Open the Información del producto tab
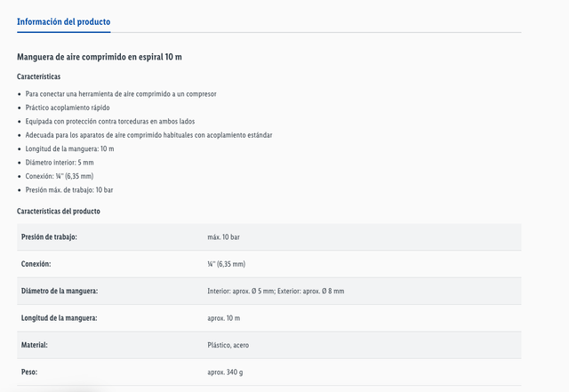Screen dimensions: 569x392 (63, 21)
